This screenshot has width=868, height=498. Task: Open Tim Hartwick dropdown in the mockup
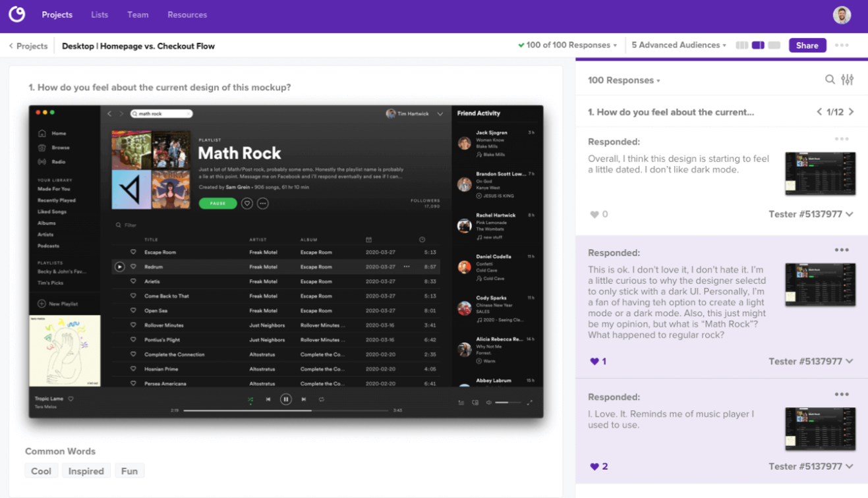click(x=415, y=113)
